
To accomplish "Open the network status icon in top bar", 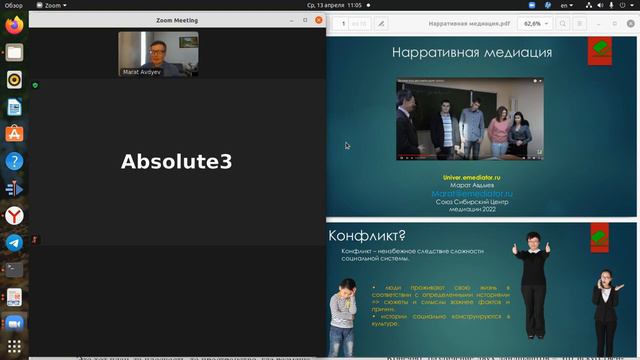I will coord(589,5).
